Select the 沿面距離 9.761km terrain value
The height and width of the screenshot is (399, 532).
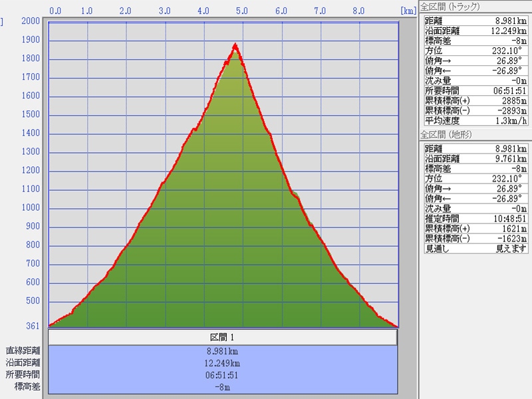tap(511, 159)
